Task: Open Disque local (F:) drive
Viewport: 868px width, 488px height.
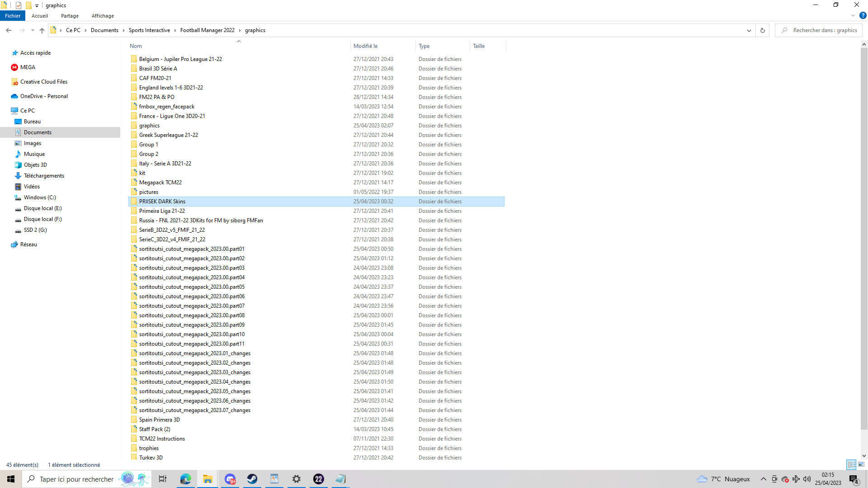Action: coord(42,219)
